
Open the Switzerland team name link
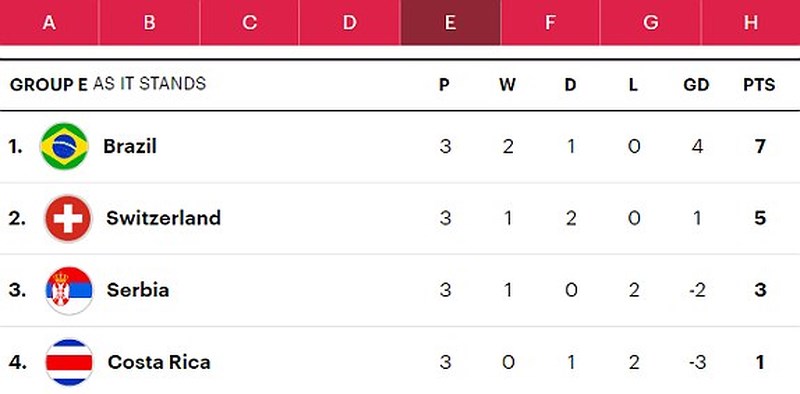point(163,218)
